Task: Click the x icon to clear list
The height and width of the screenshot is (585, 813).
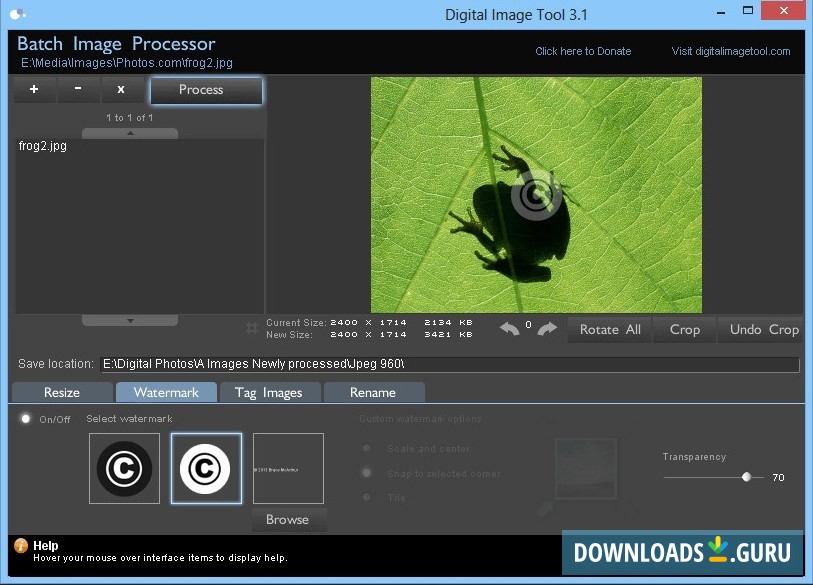Action: pyautogui.click(x=121, y=90)
